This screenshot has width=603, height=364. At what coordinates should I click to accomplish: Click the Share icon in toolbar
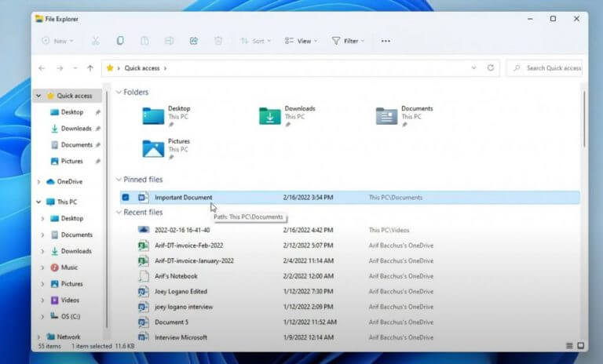pyautogui.click(x=193, y=41)
